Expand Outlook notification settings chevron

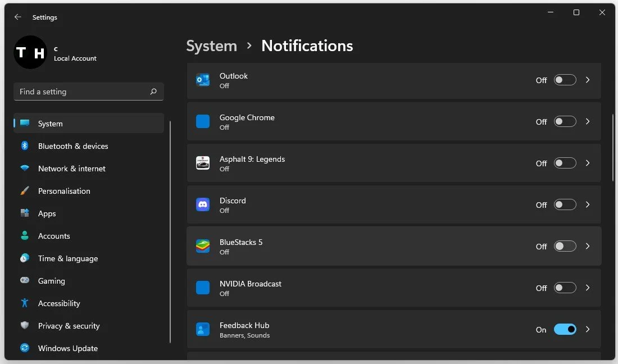588,80
